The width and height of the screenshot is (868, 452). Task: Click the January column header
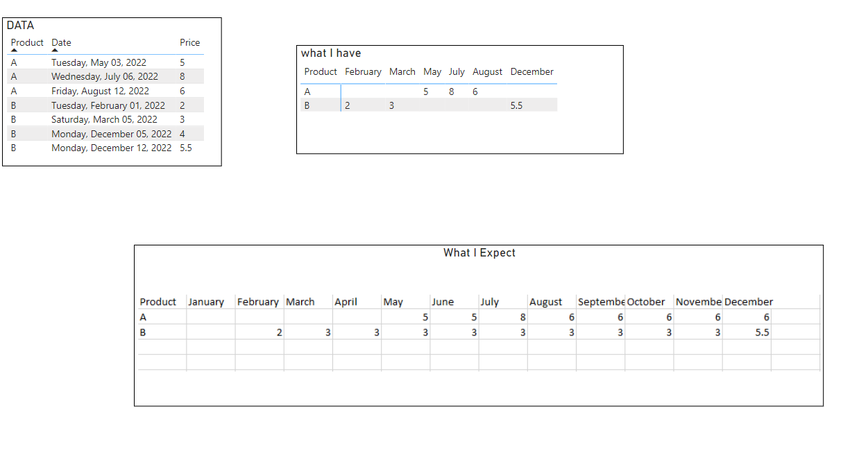pos(206,302)
